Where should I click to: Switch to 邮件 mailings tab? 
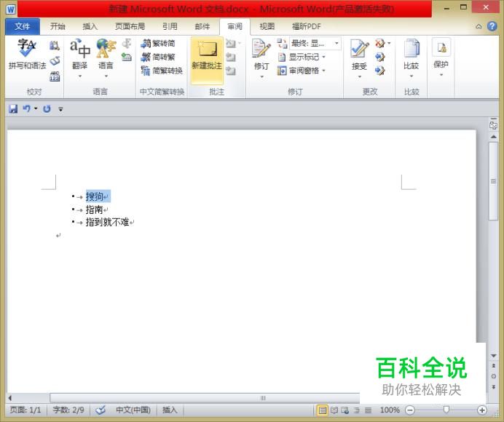click(202, 26)
